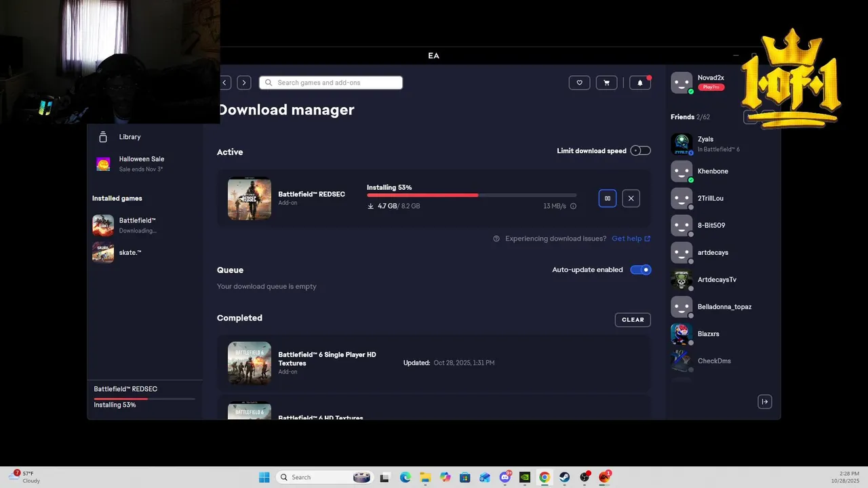Open Task View on the taskbar
Image resolution: width=868 pixels, height=488 pixels.
pos(384,477)
